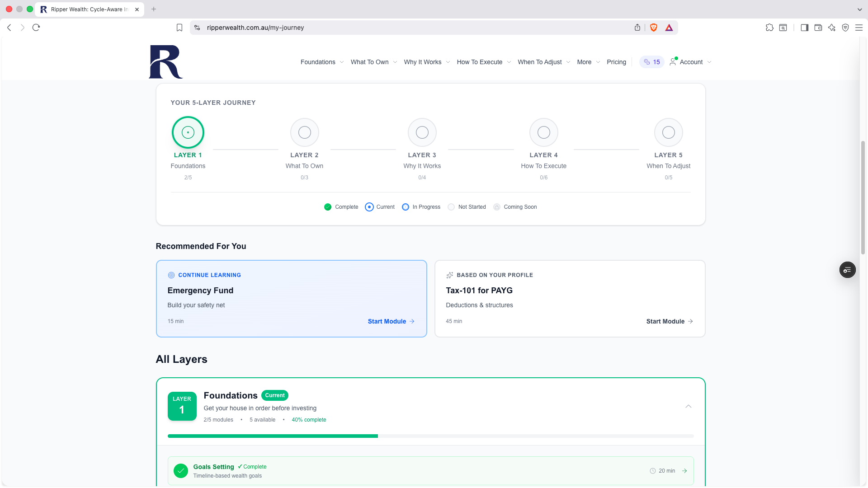
Task: Click the Current badge next to Foundations
Action: click(x=275, y=395)
